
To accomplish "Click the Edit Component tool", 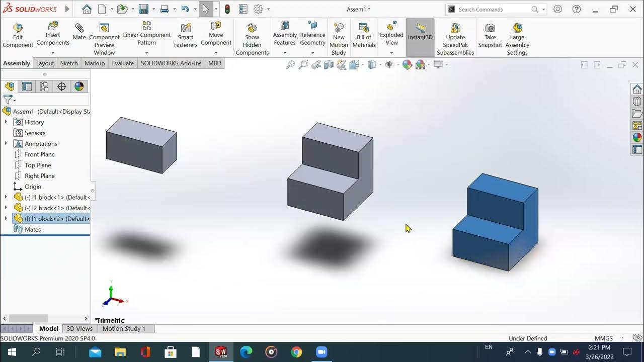I will click(x=18, y=36).
